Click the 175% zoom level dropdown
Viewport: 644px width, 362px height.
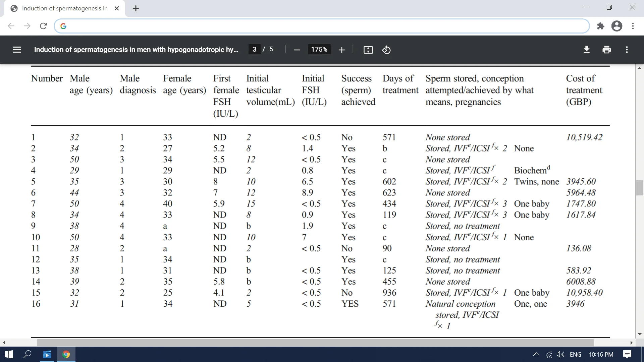click(x=318, y=50)
